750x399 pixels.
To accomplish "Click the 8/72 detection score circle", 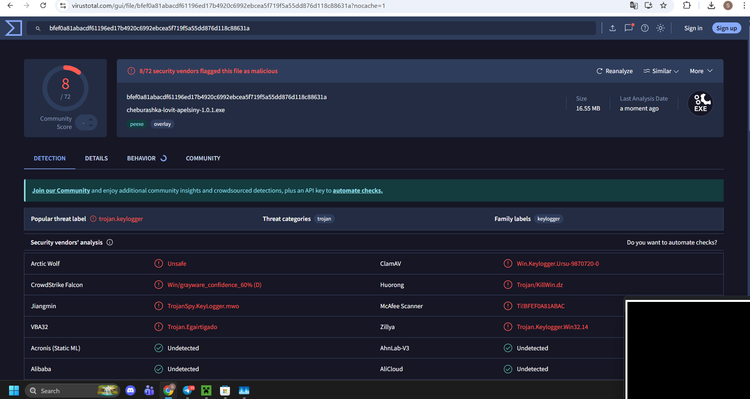I will [x=66, y=89].
